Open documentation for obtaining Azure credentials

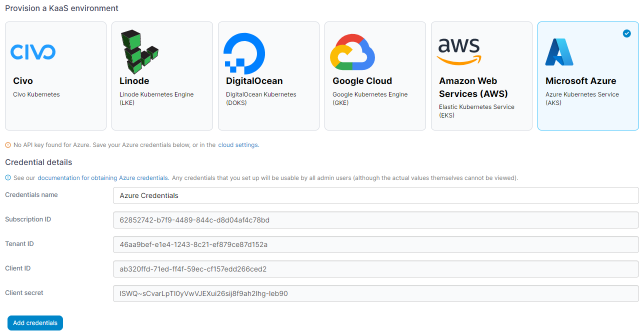coord(103,177)
